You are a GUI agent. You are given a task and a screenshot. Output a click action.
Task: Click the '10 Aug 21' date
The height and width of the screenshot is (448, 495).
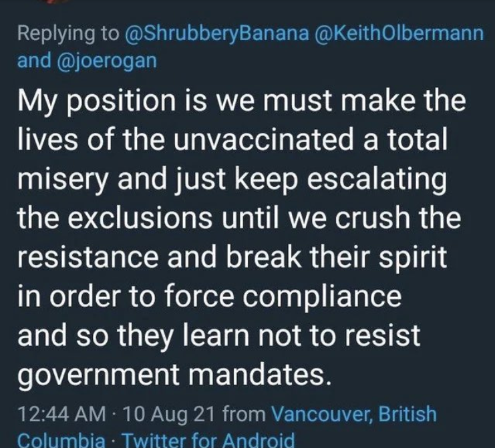click(170, 414)
